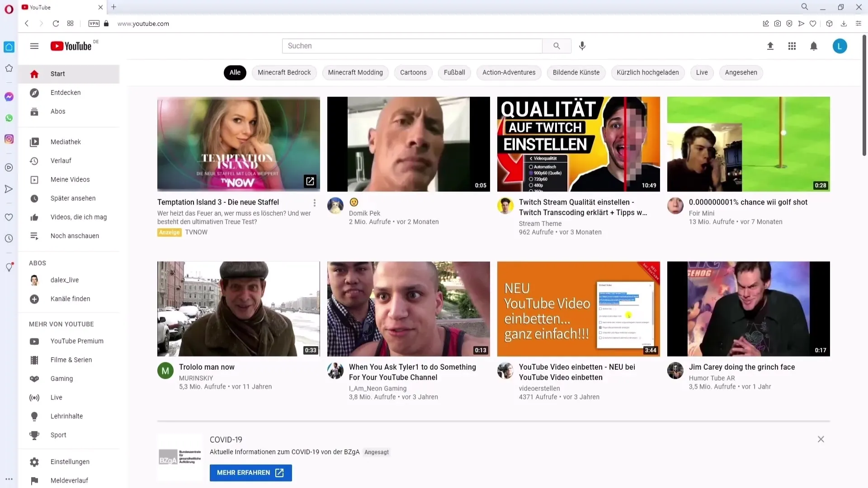868x488 pixels.
Task: Select the 'Fußball' filter chip
Action: pos(454,72)
